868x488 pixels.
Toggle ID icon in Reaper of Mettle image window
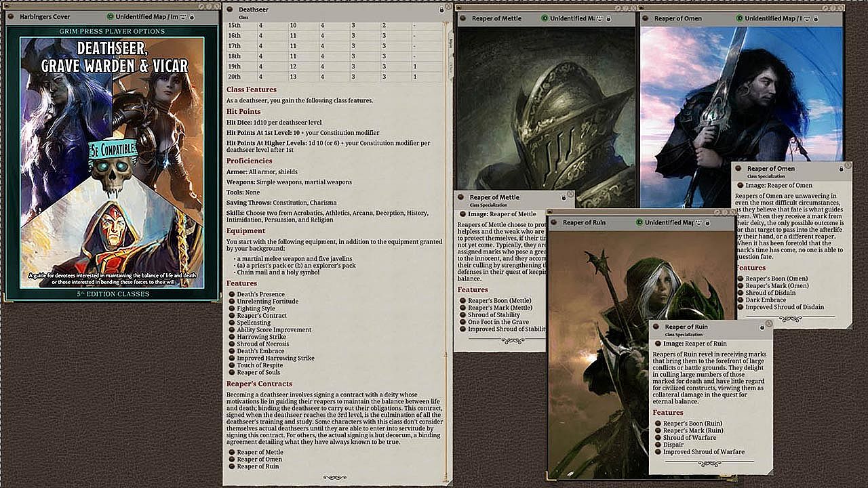[x=545, y=18]
